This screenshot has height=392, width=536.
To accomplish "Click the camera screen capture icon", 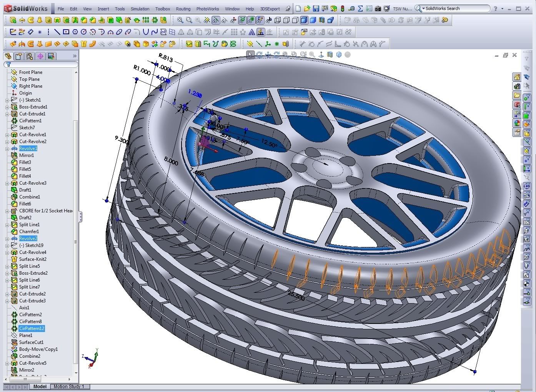I will [378, 8].
